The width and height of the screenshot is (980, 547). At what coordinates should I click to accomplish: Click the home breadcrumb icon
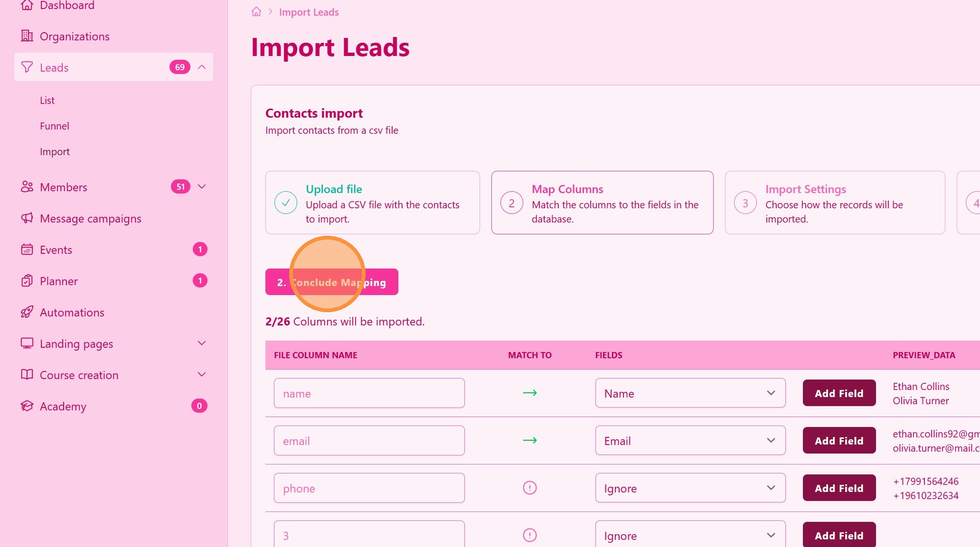[x=256, y=12]
